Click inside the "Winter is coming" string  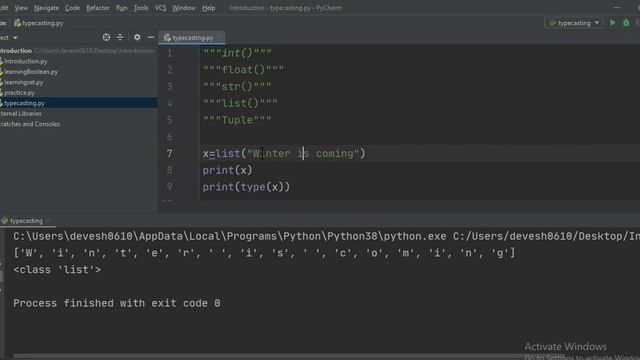tap(303, 153)
